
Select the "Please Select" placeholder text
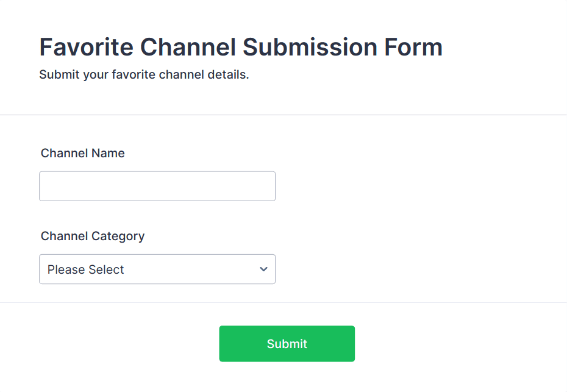86,269
